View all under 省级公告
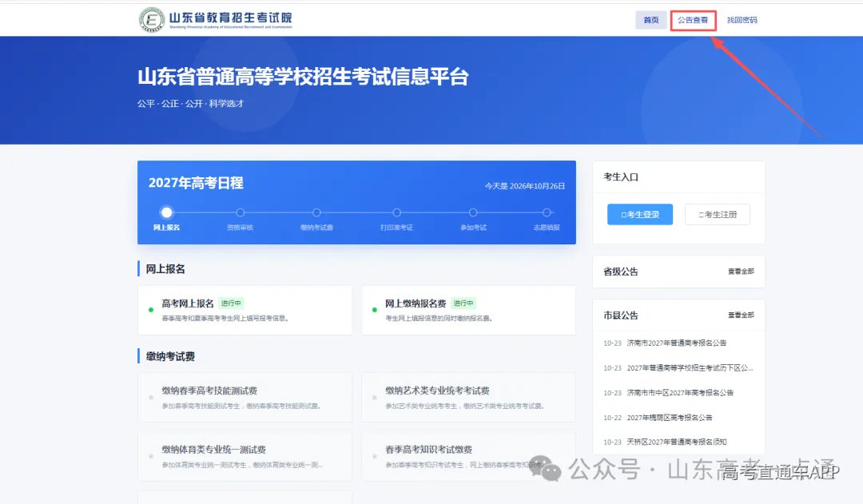The height and width of the screenshot is (504, 863). (741, 272)
